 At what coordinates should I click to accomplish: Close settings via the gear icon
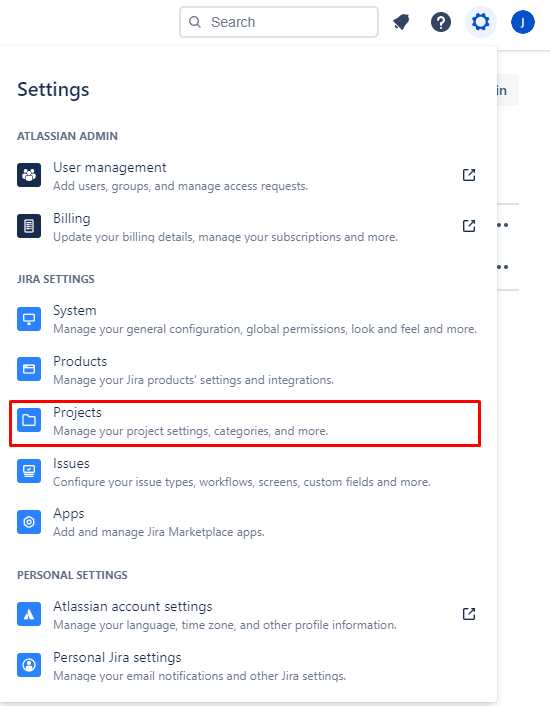[x=480, y=22]
